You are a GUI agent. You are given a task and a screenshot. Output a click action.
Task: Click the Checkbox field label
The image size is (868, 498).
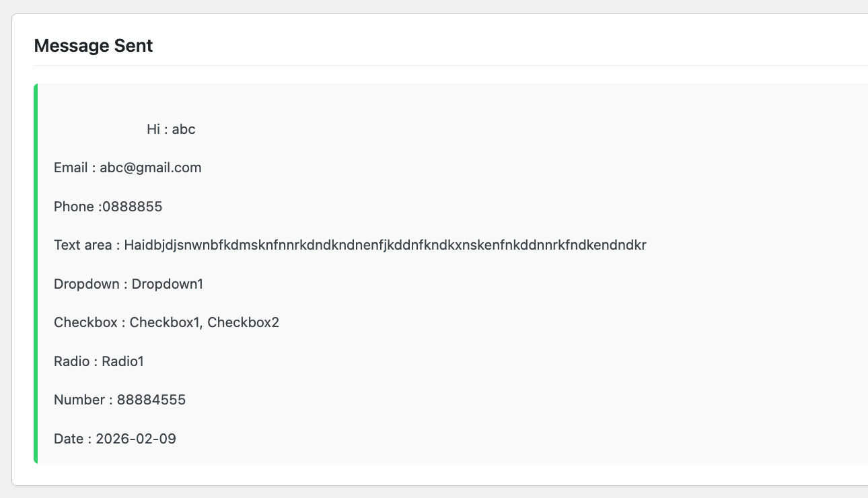coord(85,322)
